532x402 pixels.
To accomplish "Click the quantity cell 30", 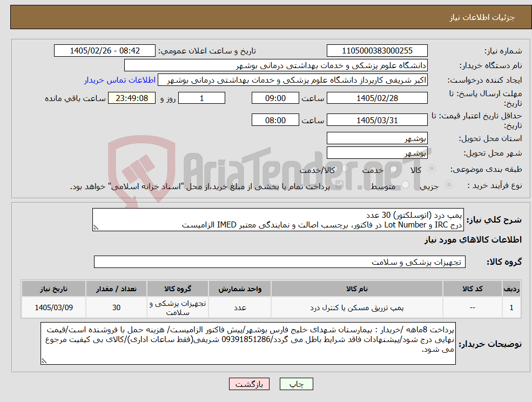I will pyautogui.click(x=116, y=307).
